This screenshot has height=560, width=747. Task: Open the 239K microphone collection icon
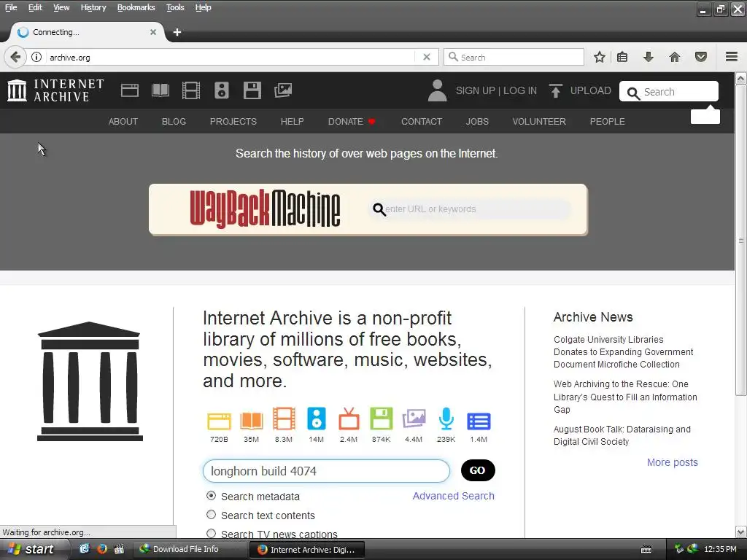click(x=446, y=419)
